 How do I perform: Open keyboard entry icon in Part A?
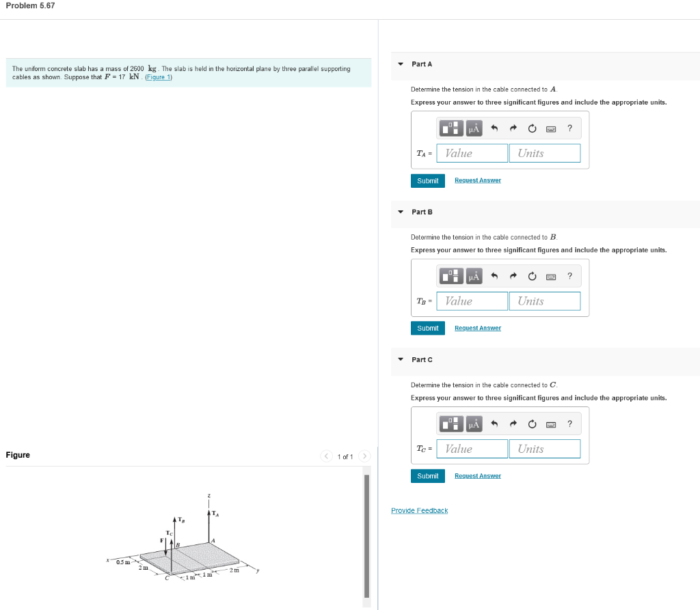[x=551, y=128]
